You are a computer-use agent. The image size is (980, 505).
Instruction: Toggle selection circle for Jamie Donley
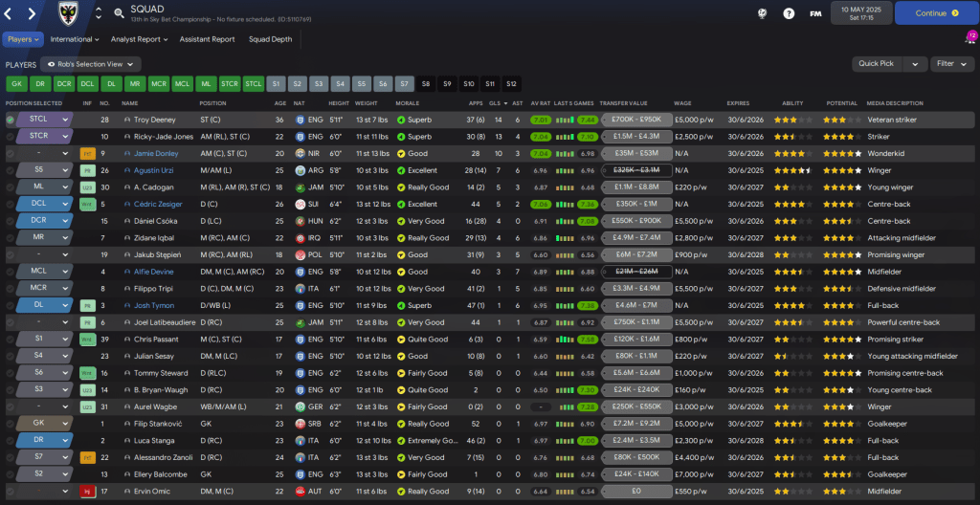tap(11, 153)
